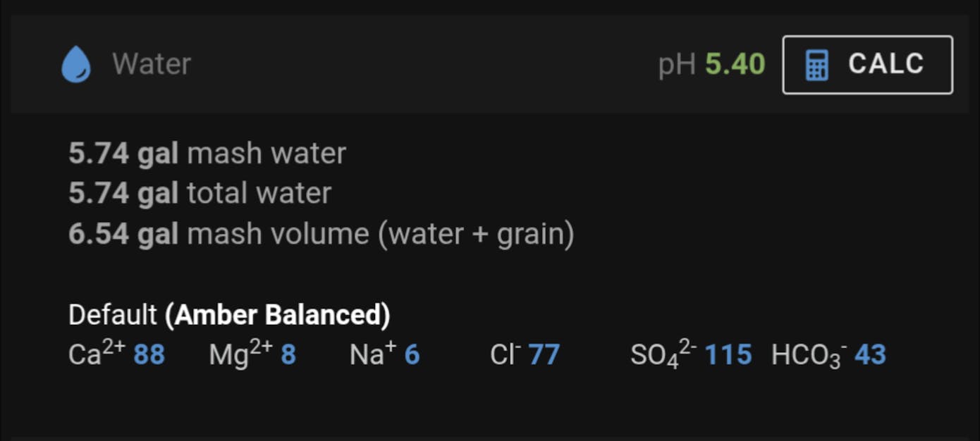Click the sodium value 6
Screen dimensions: 980x441
[x=412, y=355]
